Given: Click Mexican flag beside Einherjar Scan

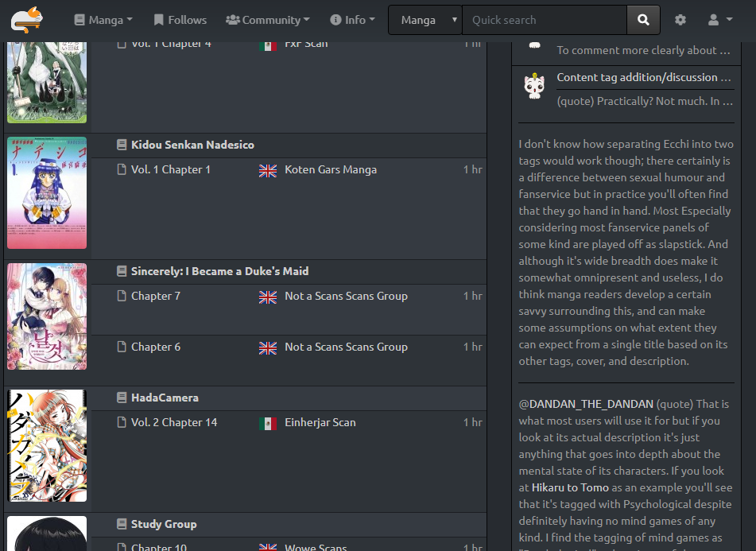Looking at the screenshot, I should tap(268, 423).
